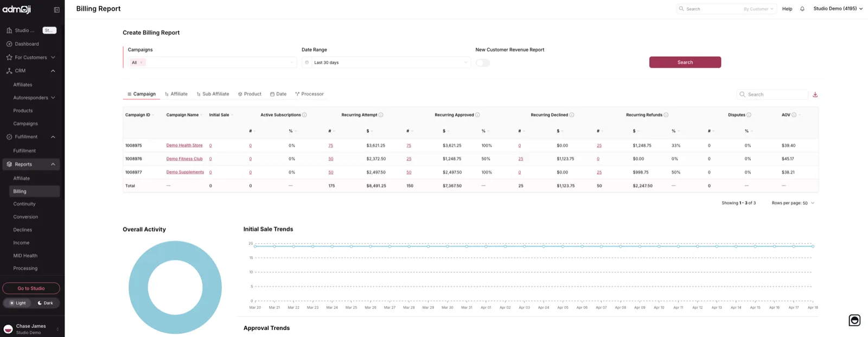Screen dimensions: 868x337
Task: Show info for Recurring Refunds column
Action: point(666,115)
